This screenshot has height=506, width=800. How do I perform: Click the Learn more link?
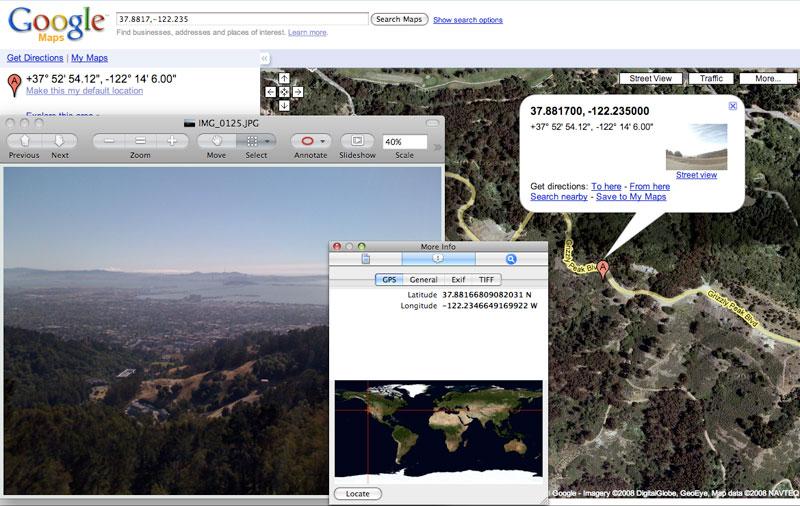tap(307, 33)
